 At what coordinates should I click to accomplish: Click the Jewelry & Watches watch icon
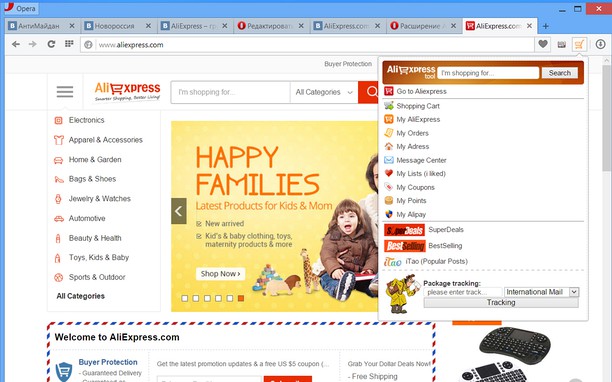tap(58, 199)
